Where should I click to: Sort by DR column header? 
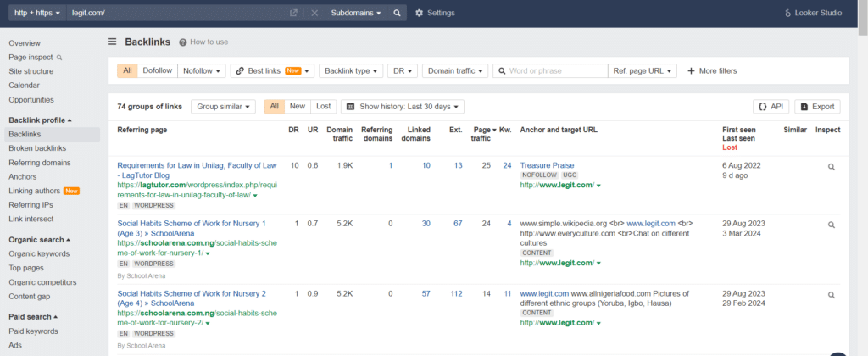(x=293, y=130)
